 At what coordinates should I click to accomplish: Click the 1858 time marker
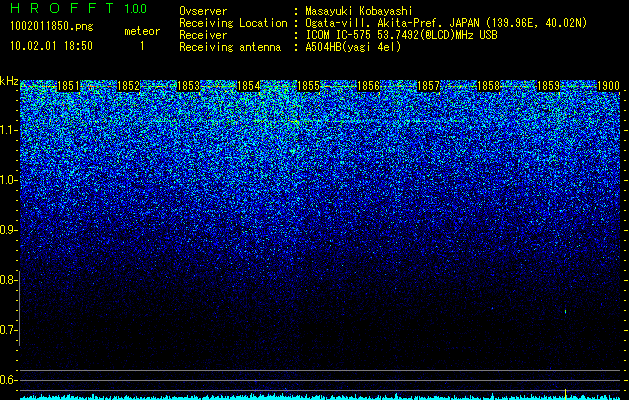pyautogui.click(x=489, y=86)
